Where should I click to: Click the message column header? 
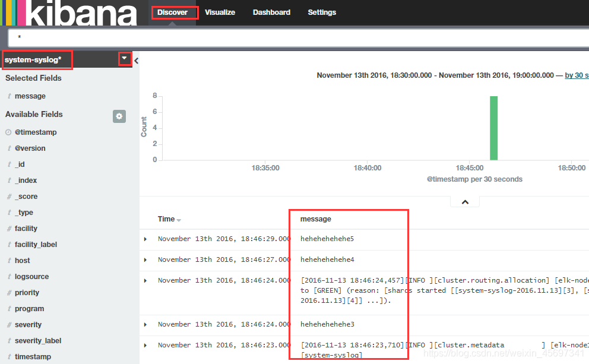[315, 219]
